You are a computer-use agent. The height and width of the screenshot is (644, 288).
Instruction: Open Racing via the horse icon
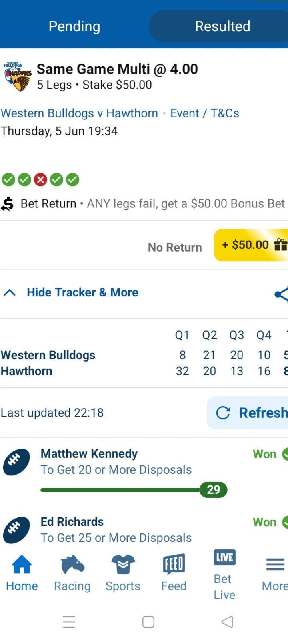[x=72, y=564]
